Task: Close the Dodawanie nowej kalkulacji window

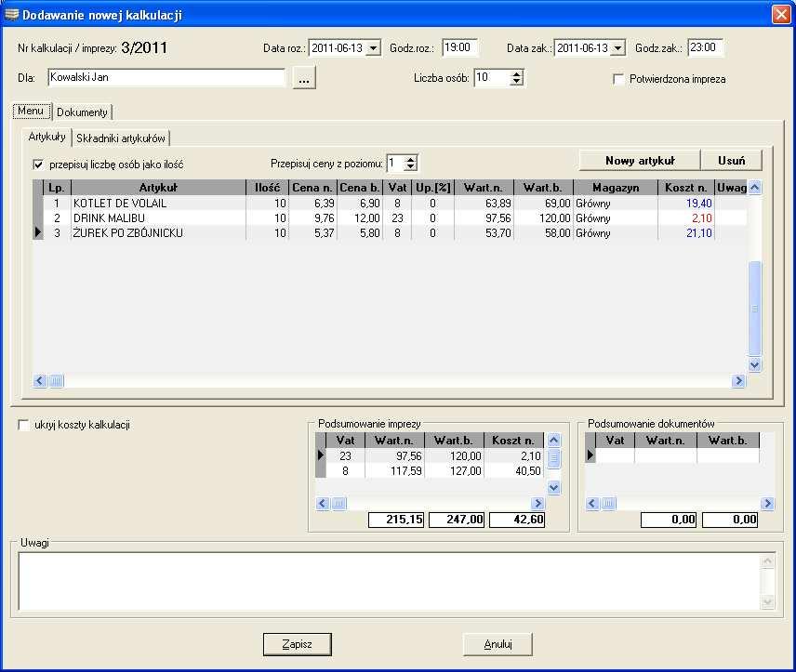Action: [x=781, y=14]
